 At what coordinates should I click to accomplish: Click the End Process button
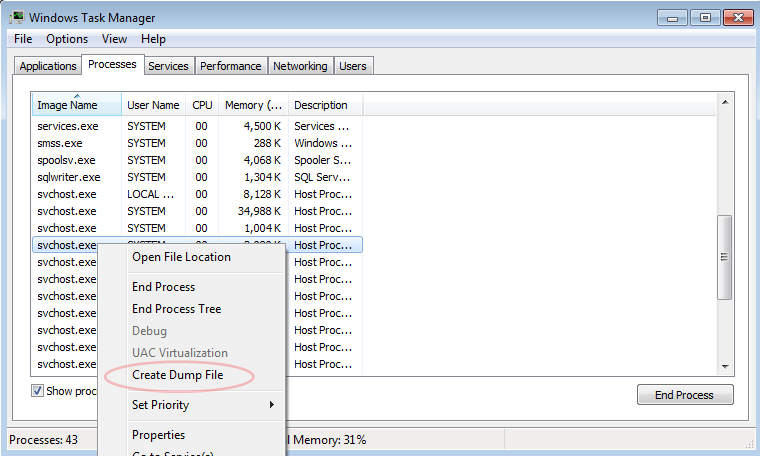click(x=685, y=395)
